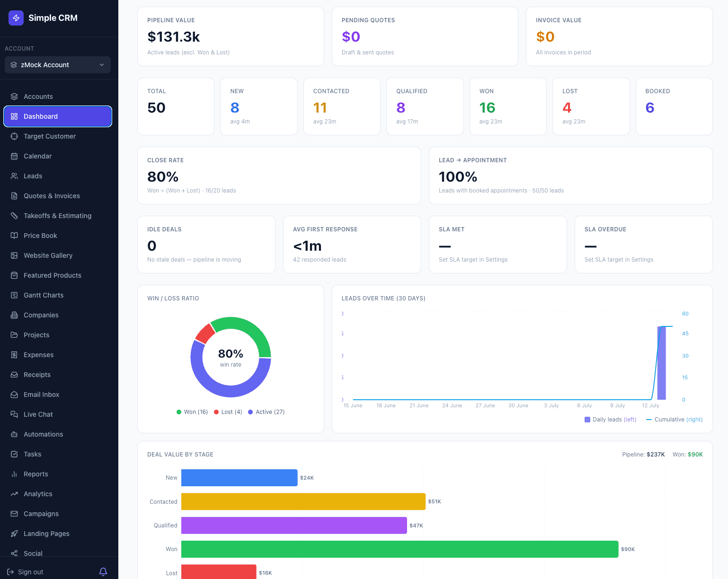This screenshot has height=579, width=728.
Task: Click the Companies building icon
Action: (x=14, y=315)
